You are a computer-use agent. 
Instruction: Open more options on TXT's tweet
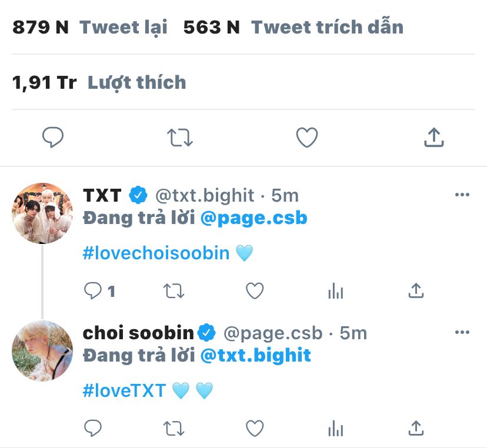462,195
